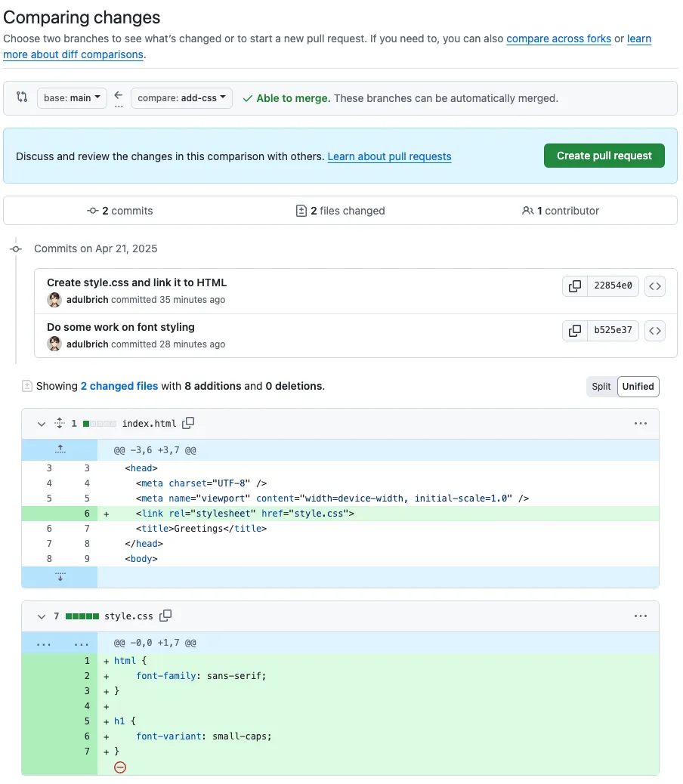The height and width of the screenshot is (784, 683).
Task: Click the file diff icon beside Showing
Action: pos(27,386)
